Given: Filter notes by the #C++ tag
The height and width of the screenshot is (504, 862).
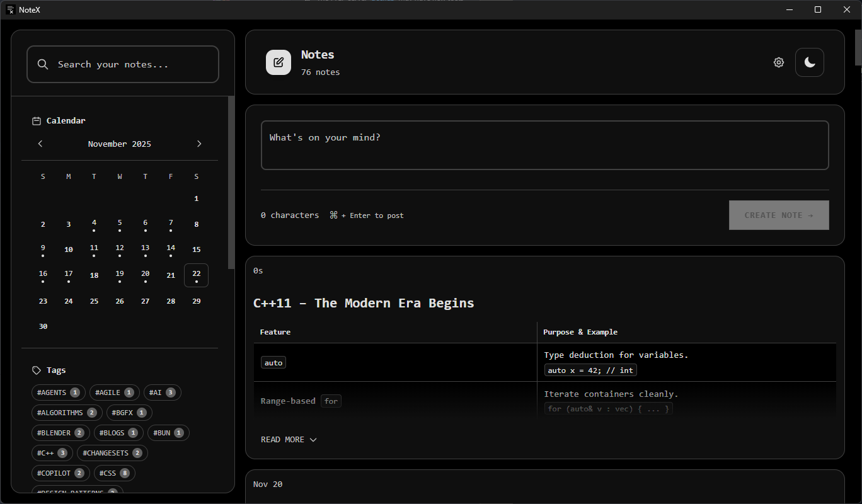Looking at the screenshot, I should [x=52, y=452].
